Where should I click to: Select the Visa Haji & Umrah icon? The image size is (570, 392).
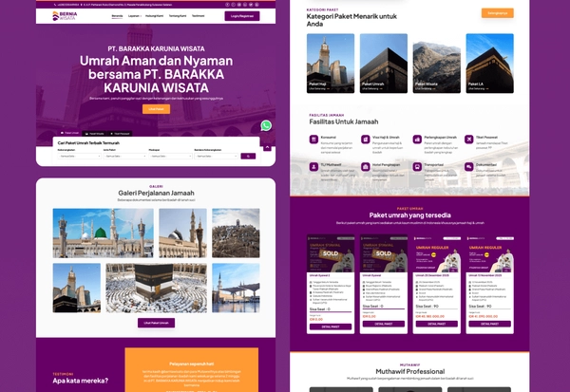(x=366, y=140)
